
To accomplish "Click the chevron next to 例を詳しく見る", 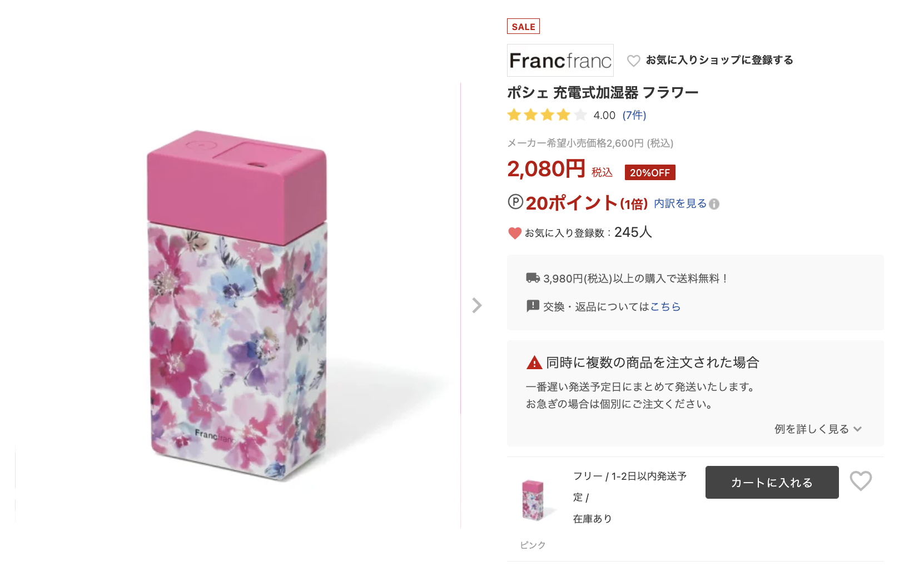I will click(x=857, y=429).
